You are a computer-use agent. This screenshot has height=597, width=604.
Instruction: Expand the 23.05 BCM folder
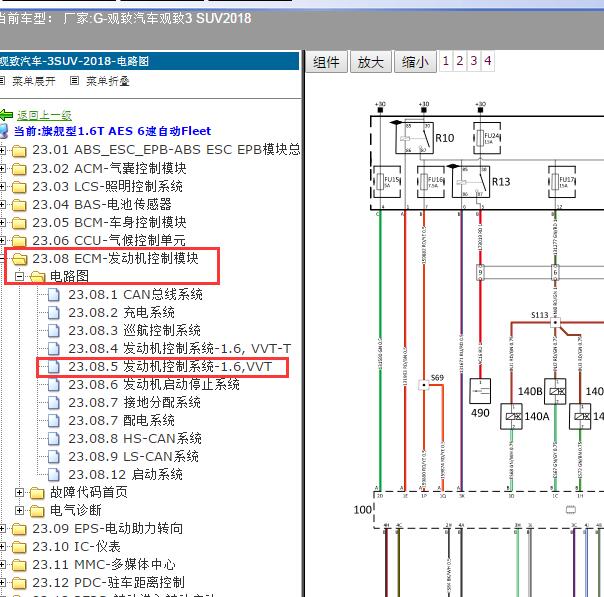click(2, 222)
